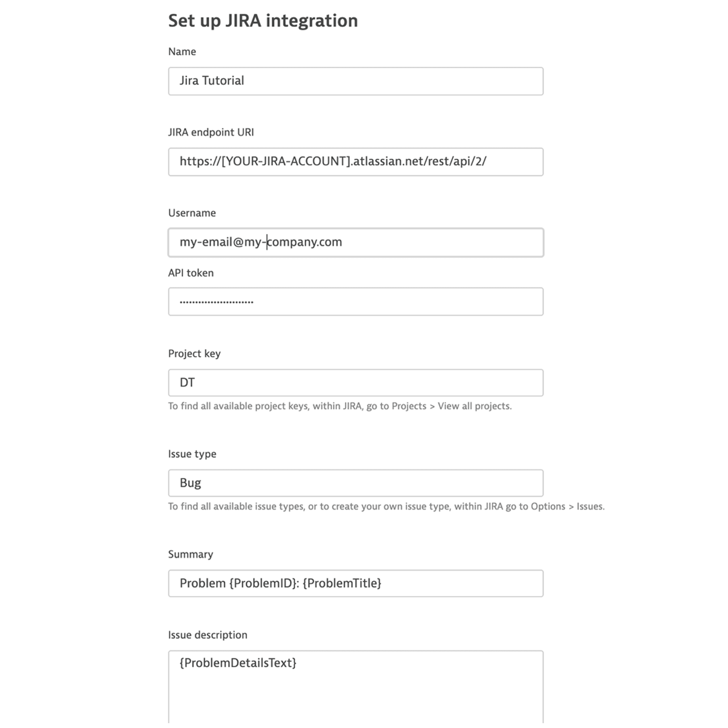
Task: Click the issue types help text under Bug
Action: click(386, 506)
